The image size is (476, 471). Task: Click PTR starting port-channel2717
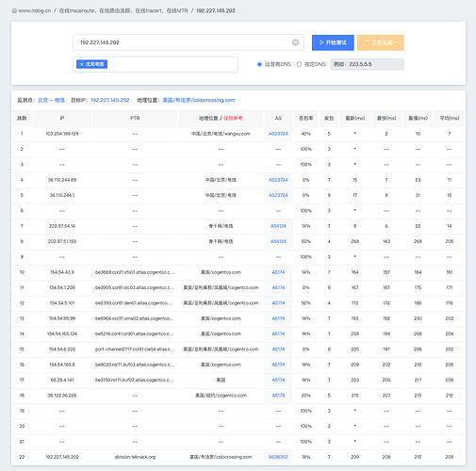click(x=135, y=349)
